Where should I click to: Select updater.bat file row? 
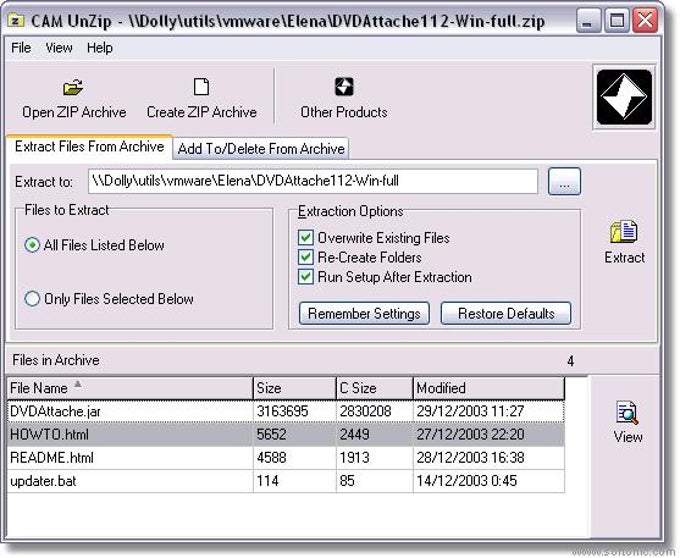click(286, 481)
